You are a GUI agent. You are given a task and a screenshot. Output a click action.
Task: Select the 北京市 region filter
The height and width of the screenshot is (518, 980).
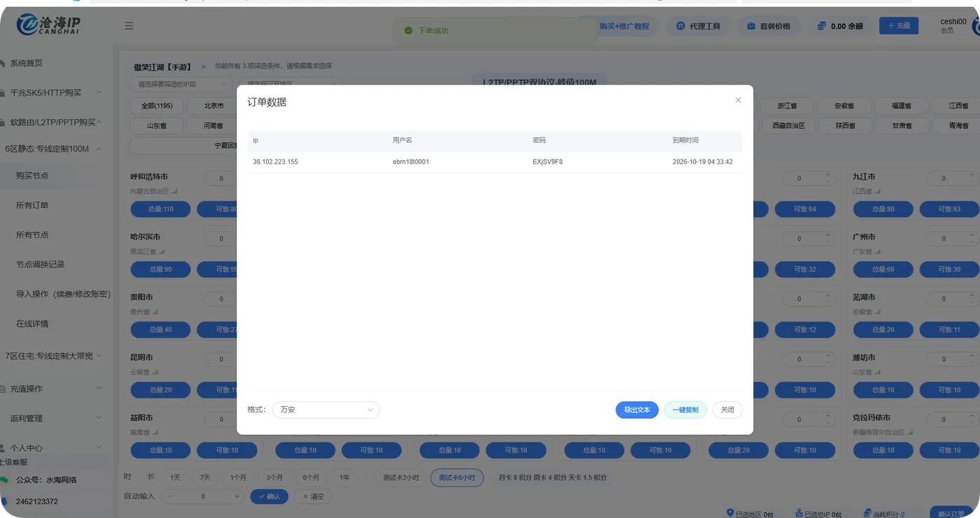pos(213,106)
